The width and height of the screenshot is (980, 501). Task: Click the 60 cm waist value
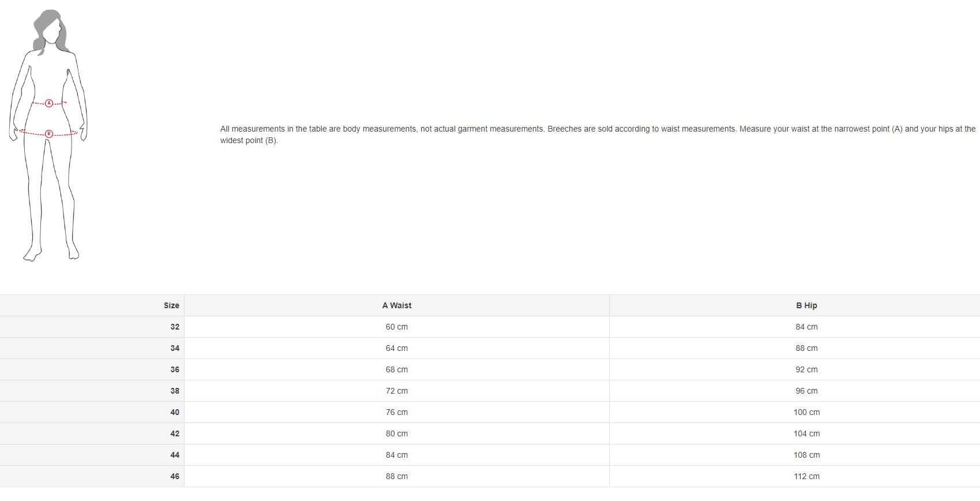(x=397, y=327)
